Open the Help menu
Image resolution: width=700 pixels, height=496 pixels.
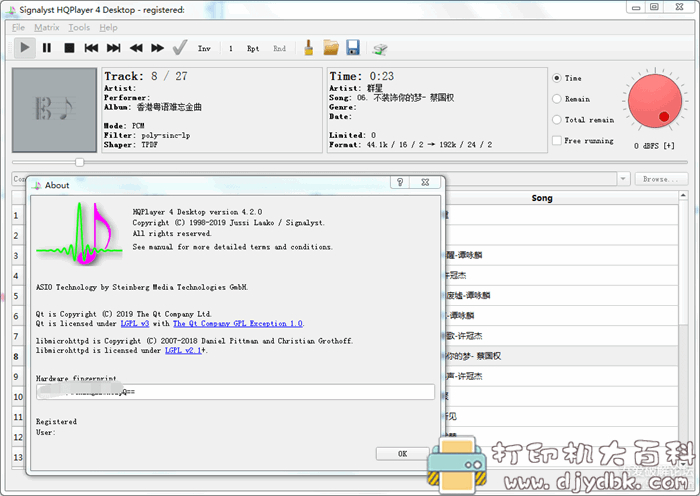point(108,28)
